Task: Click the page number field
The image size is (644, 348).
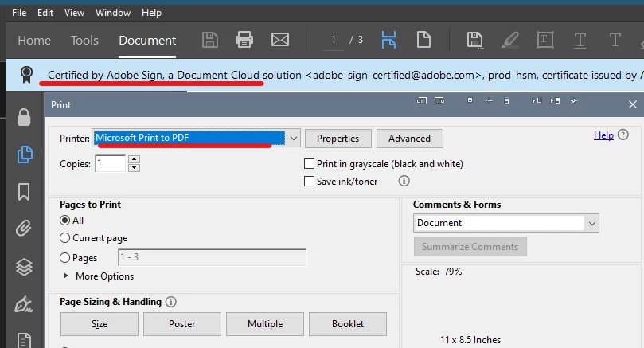Action: tap(334, 40)
